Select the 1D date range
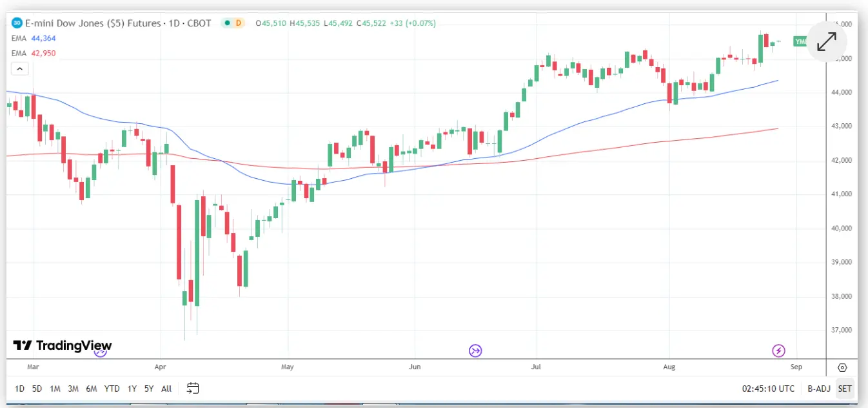Viewport: 868px width, 408px height. [x=19, y=389]
